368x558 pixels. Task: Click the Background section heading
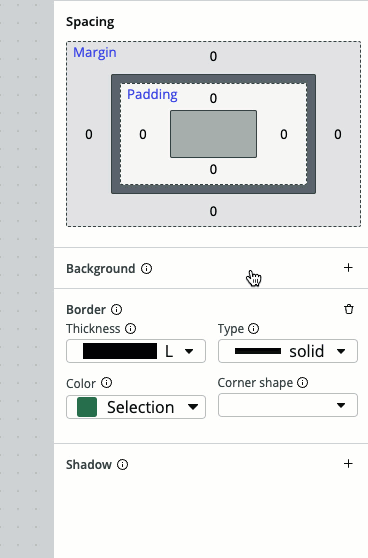[x=101, y=269]
